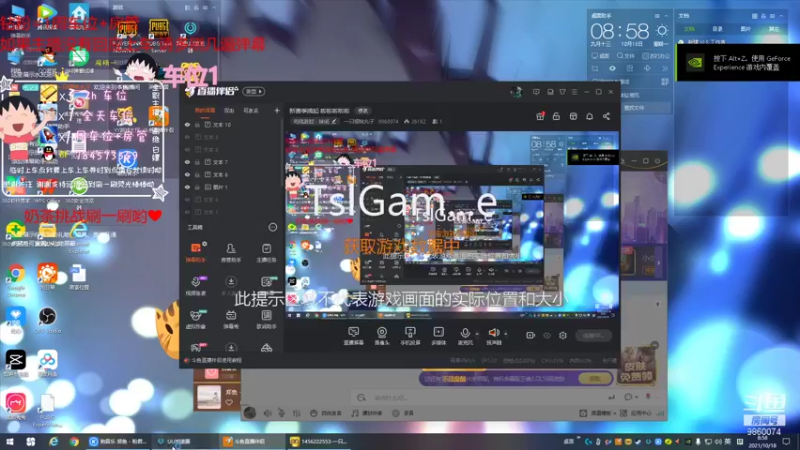This screenshot has width=800, height=450.
Task: Open stream settings gear icon
Action: 563,335
